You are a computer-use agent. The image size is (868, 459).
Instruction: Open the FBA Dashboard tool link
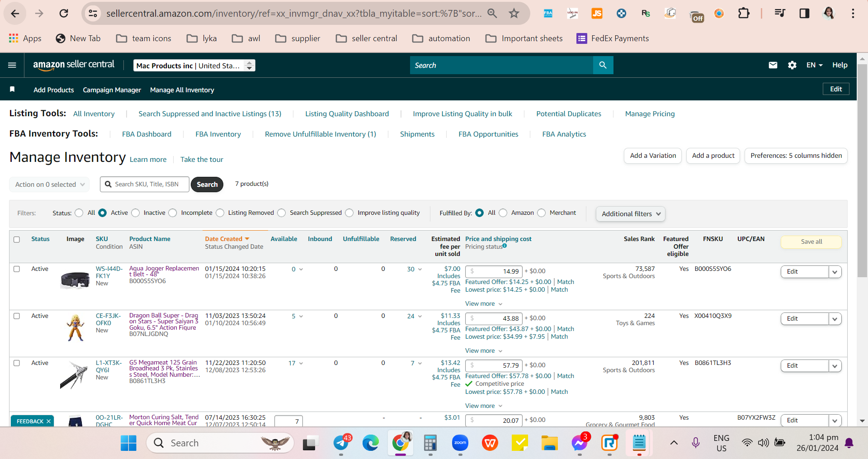point(147,134)
